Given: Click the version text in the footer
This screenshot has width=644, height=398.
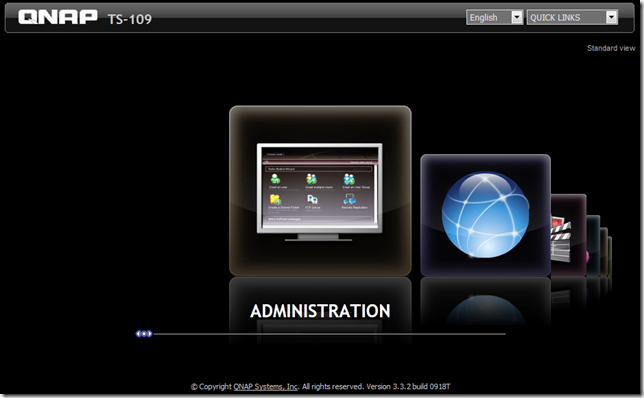Looking at the screenshot, I should 408,386.
